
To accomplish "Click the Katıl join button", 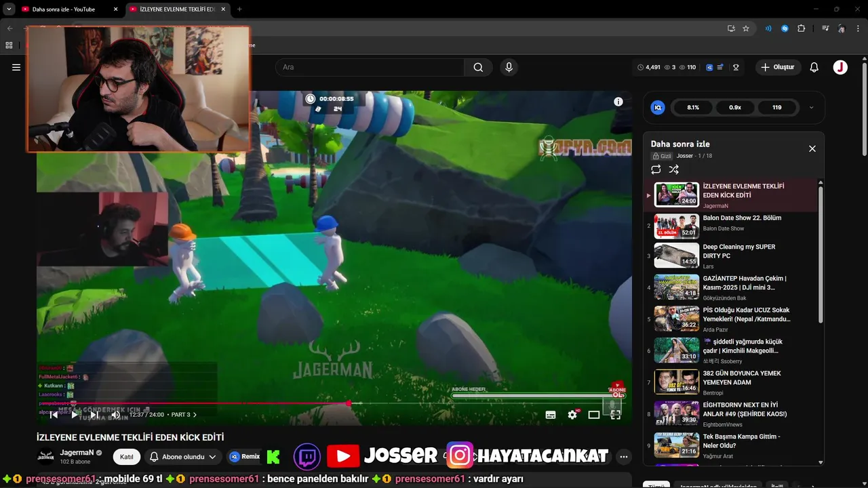I will click(x=126, y=457).
